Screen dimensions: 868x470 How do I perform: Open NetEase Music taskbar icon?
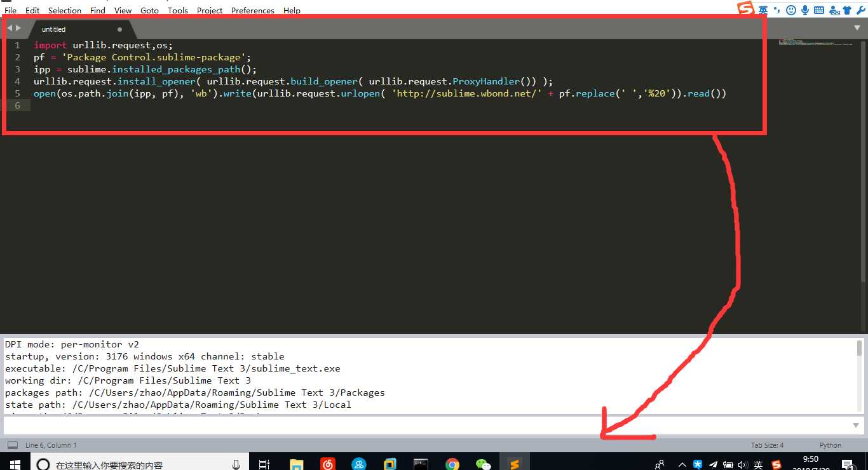click(327, 464)
